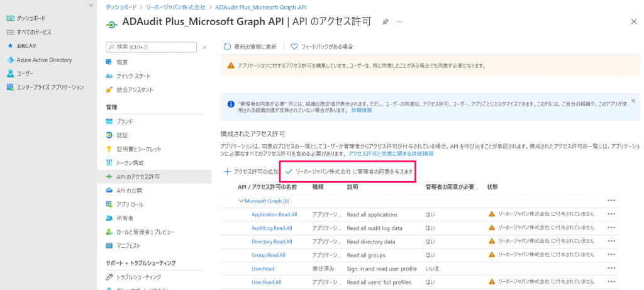Viewport: 644px width, 290px height.
Task: Open エンタープライズ アプリケーション in sidebar
Action: pos(50,87)
